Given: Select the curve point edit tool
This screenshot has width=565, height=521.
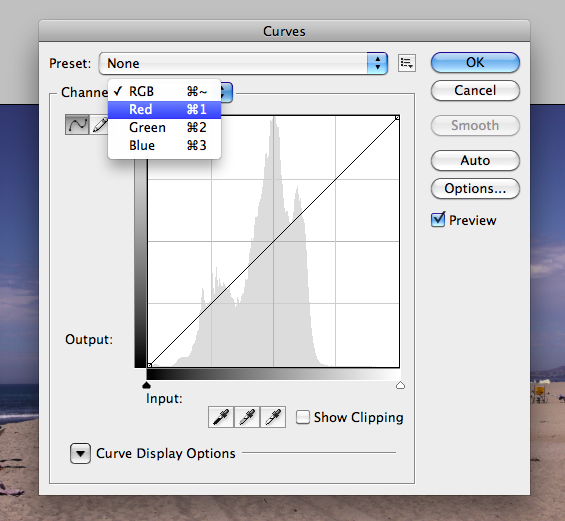Looking at the screenshot, I should tap(77, 125).
